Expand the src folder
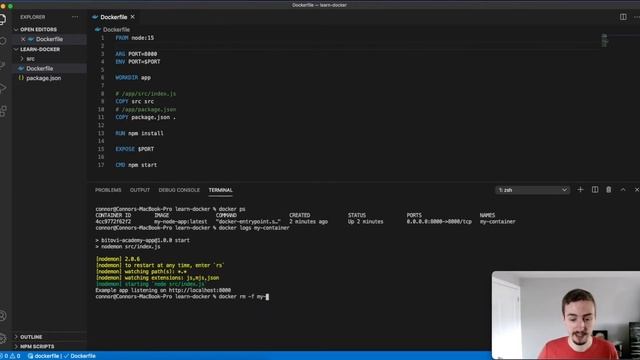Viewport: 640px width, 360px height. pyautogui.click(x=30, y=59)
